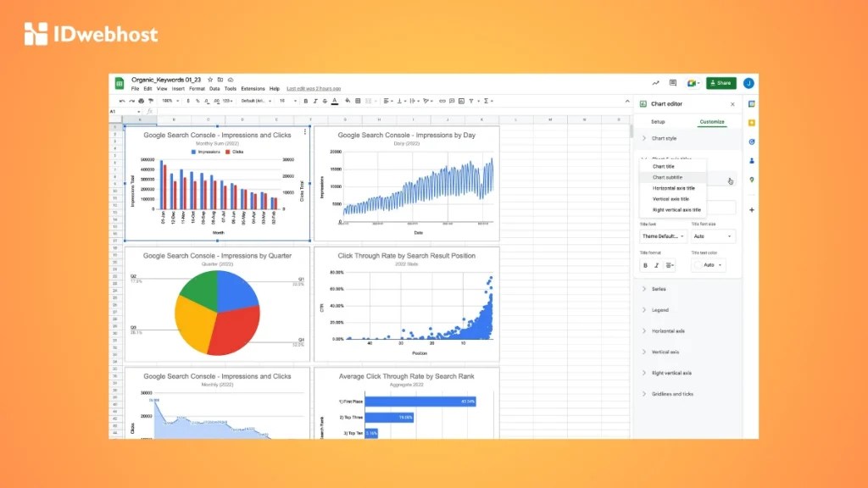The width and height of the screenshot is (868, 488).
Task: Expand the Chart style section
Action: pos(687,138)
